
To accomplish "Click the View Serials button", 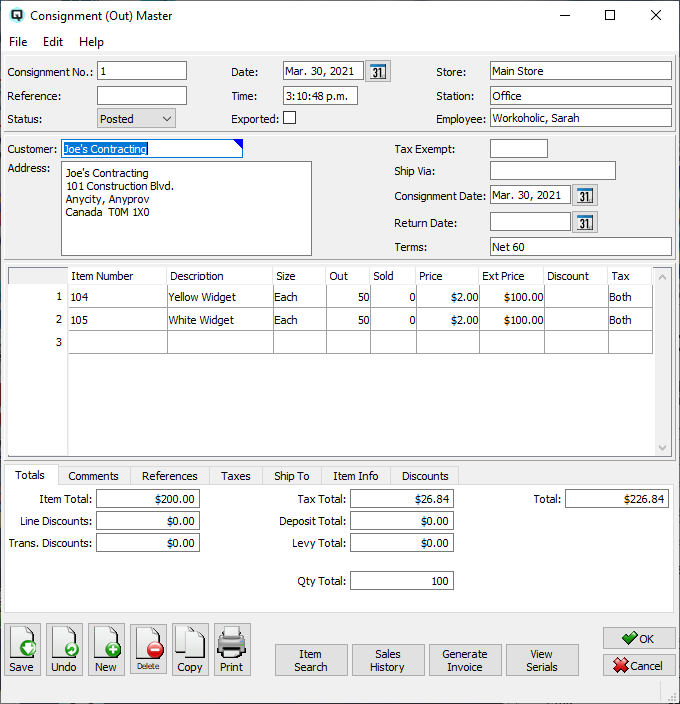I will [x=542, y=660].
